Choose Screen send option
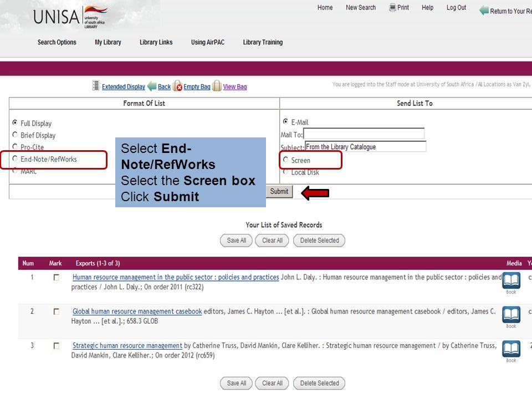This screenshot has height=399, width=532. (x=286, y=160)
